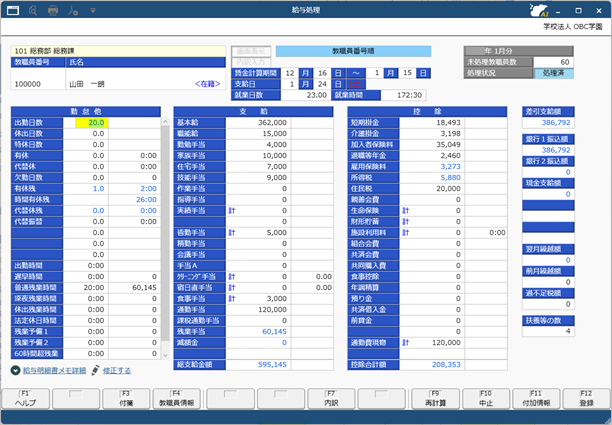
Task: Click the F12 登録 button
Action: click(587, 398)
